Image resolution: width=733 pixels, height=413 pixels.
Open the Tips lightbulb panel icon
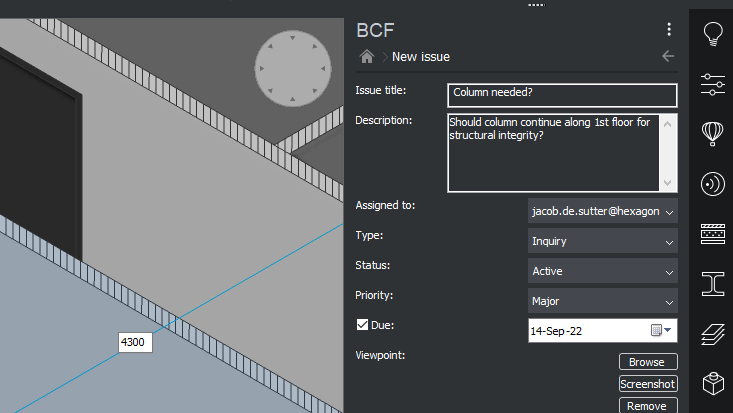[712, 34]
